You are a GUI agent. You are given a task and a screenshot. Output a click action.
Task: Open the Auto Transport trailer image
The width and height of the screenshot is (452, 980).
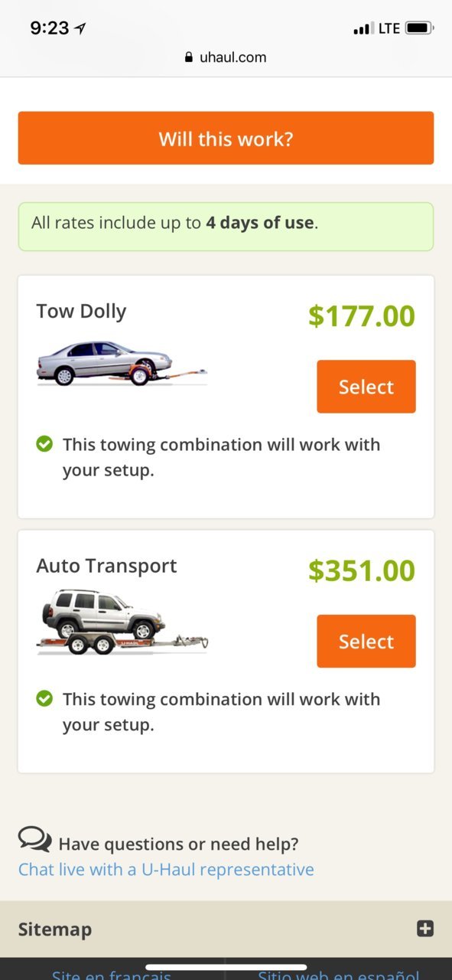[x=122, y=622]
